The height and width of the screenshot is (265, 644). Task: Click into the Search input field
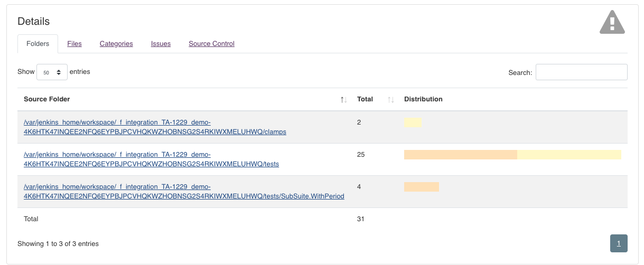point(581,72)
